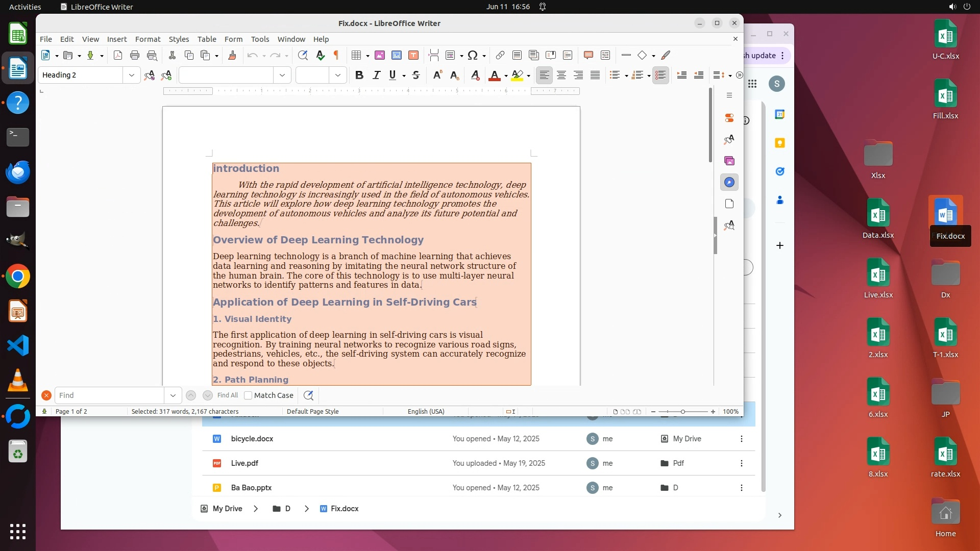This screenshot has height=551, width=980.
Task: Insert special character omega icon
Action: click(x=473, y=55)
